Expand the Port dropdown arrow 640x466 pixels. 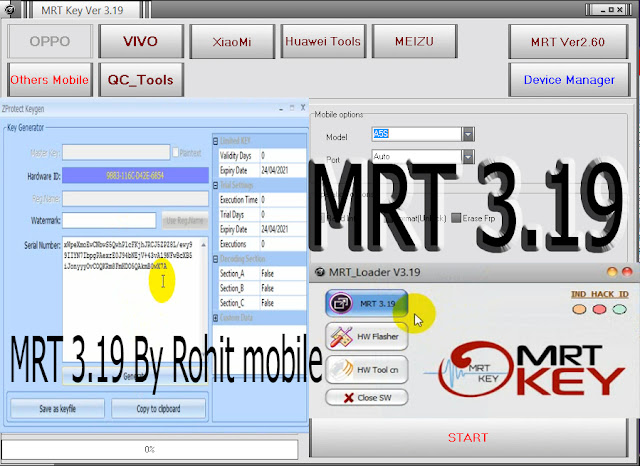(x=468, y=156)
